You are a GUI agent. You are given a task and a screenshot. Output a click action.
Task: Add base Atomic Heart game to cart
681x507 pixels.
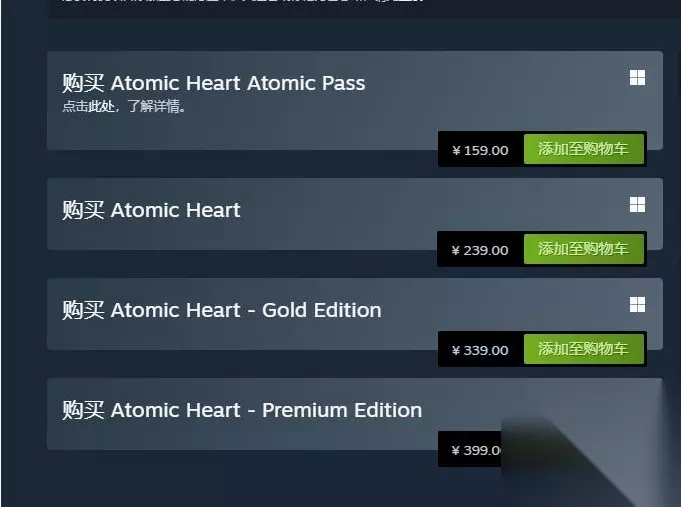pyautogui.click(x=583, y=249)
